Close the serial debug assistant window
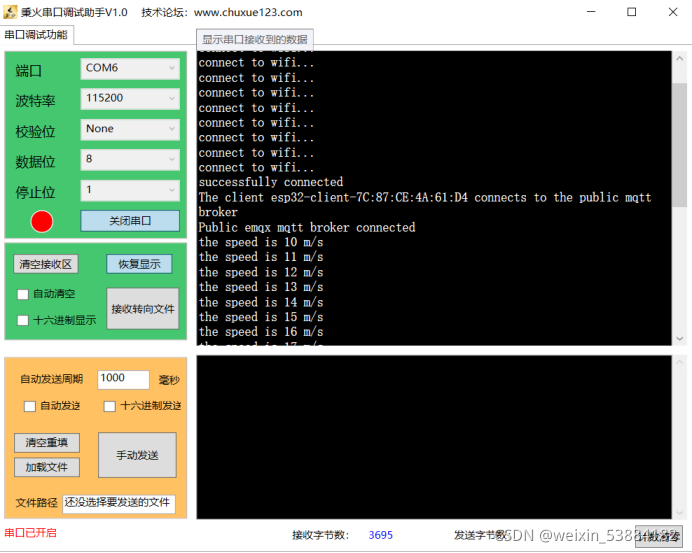The height and width of the screenshot is (553, 692). (673, 12)
